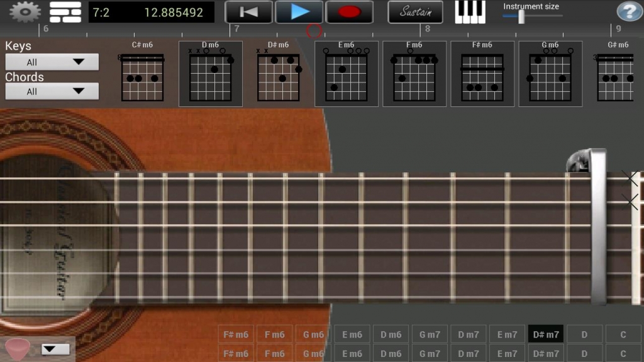The image size is (644, 362).
Task: Rewind to start of the recording
Action: click(x=248, y=12)
